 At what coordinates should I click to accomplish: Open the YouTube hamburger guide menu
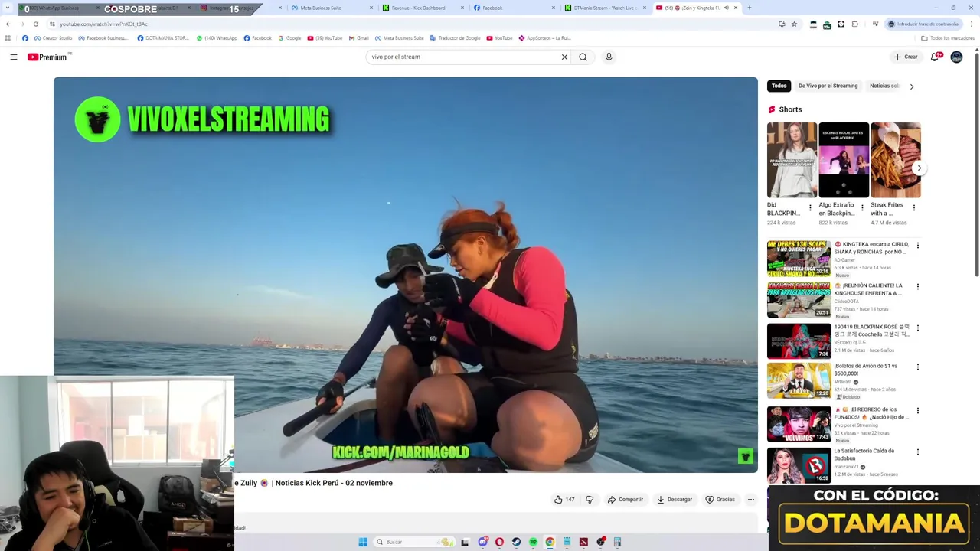[x=14, y=57]
